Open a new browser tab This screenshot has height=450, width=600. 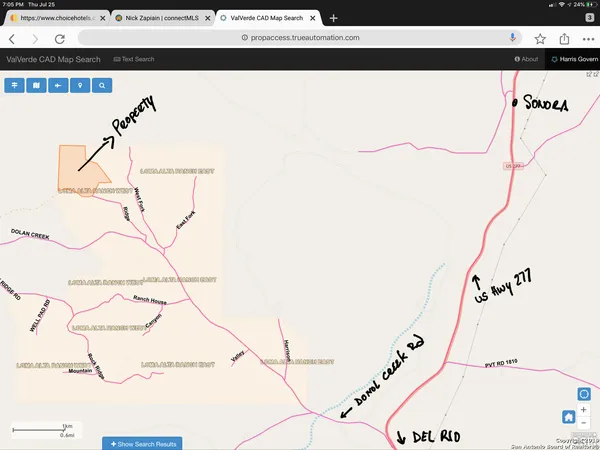click(x=333, y=18)
